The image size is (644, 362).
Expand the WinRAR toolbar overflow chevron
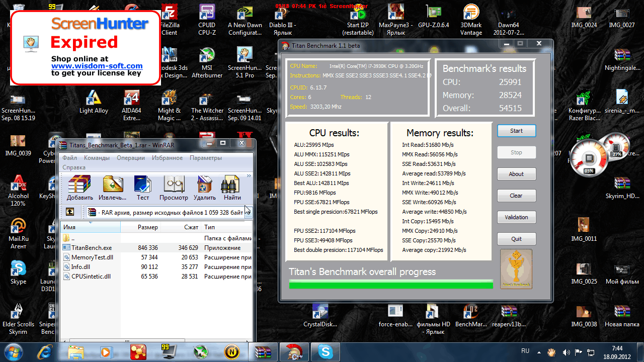click(249, 175)
